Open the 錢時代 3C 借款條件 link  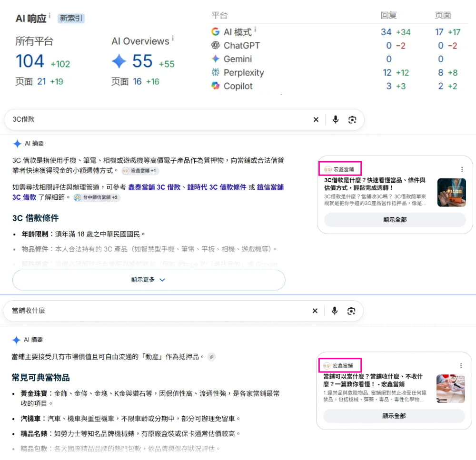[217, 187]
